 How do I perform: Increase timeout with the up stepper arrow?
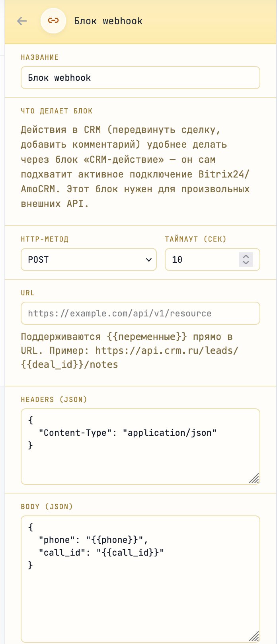[246, 256]
